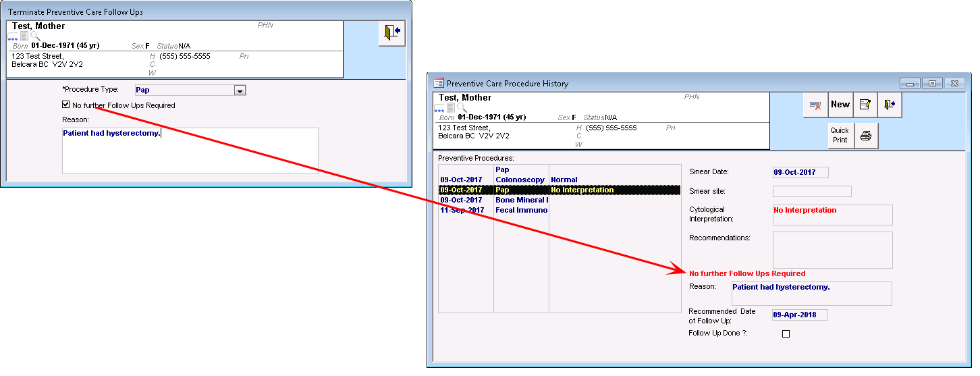Click three-dots icon under patient name in Terminate window
Image resolution: width=980 pixels, height=376 pixels.
(13, 36)
